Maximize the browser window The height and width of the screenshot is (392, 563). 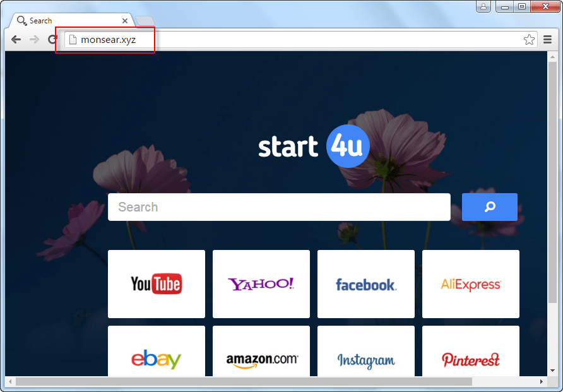coord(522,6)
